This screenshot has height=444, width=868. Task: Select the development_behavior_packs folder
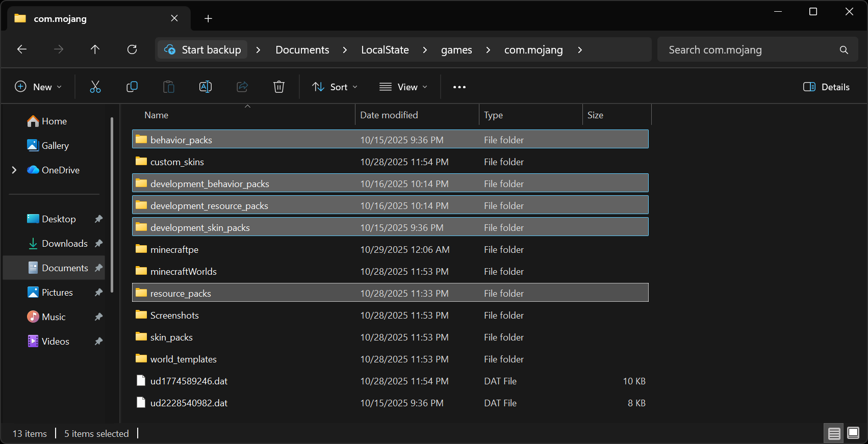tap(390, 183)
